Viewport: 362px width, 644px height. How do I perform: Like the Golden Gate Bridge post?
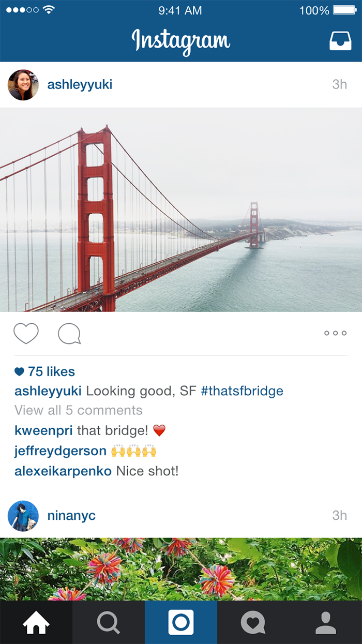(x=26, y=334)
